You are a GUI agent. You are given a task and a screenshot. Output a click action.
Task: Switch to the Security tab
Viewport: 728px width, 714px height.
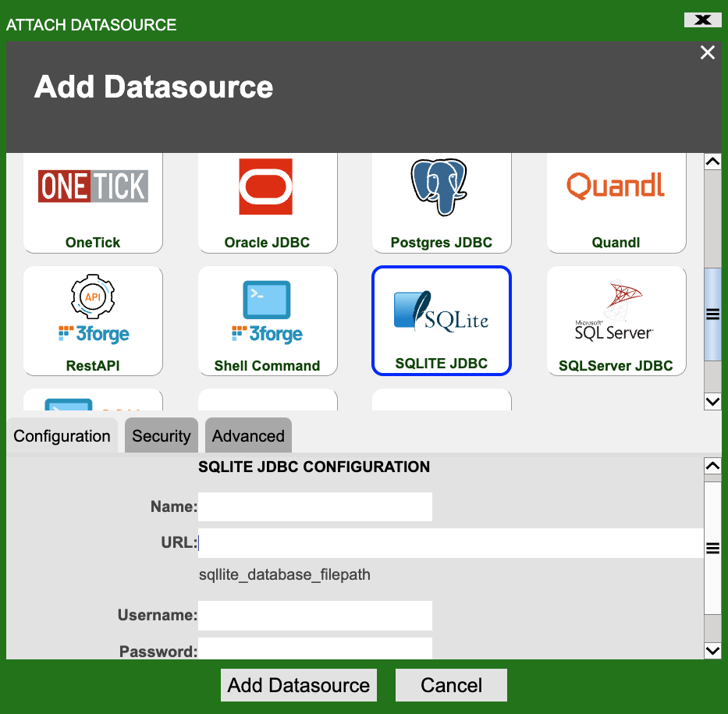[x=162, y=436]
